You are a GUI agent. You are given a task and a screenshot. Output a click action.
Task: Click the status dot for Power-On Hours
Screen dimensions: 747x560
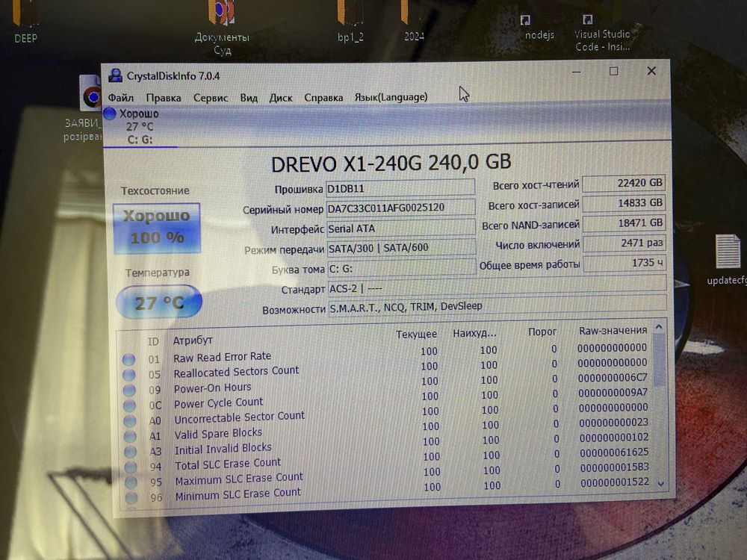[x=129, y=390]
